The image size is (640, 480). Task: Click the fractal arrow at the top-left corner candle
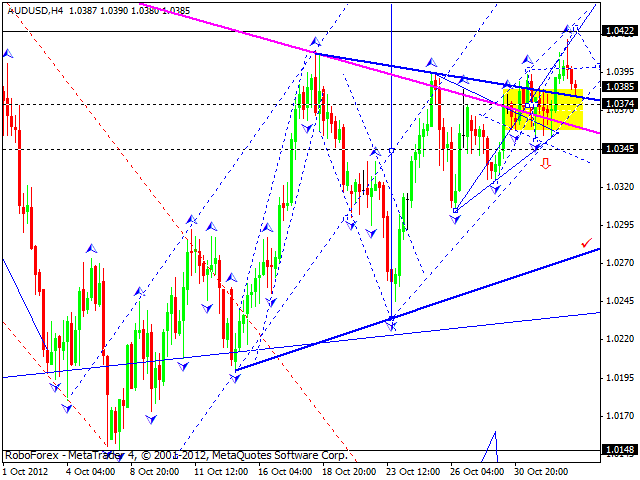(7, 53)
